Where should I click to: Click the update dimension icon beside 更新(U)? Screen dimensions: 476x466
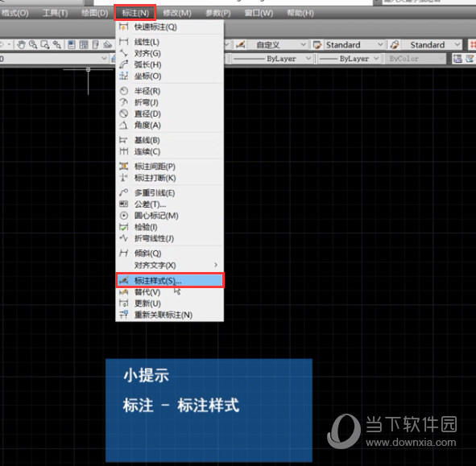123,303
